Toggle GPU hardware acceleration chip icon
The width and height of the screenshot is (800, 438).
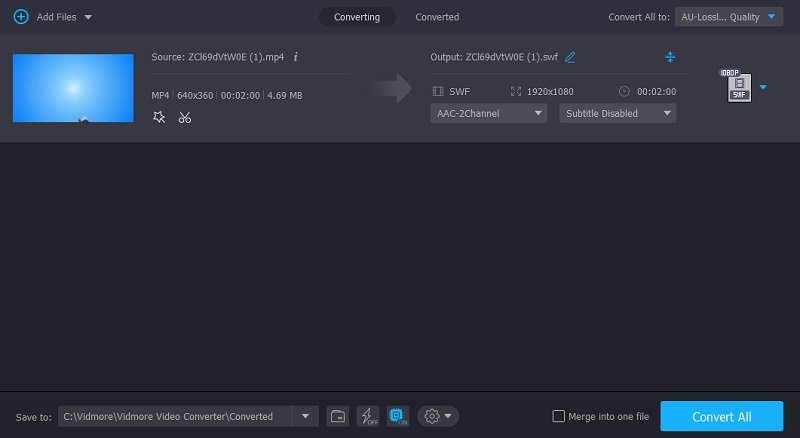(397, 416)
